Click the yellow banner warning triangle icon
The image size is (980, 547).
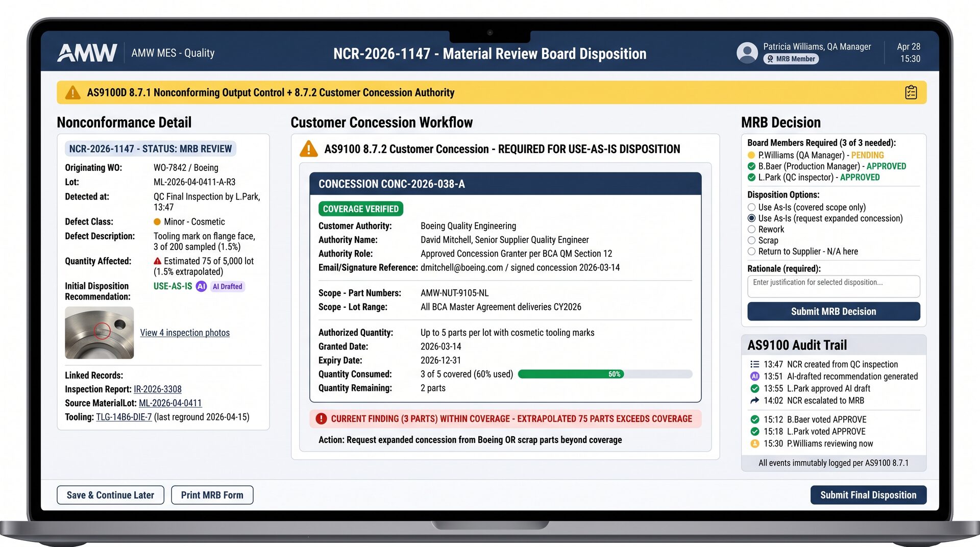click(x=73, y=92)
